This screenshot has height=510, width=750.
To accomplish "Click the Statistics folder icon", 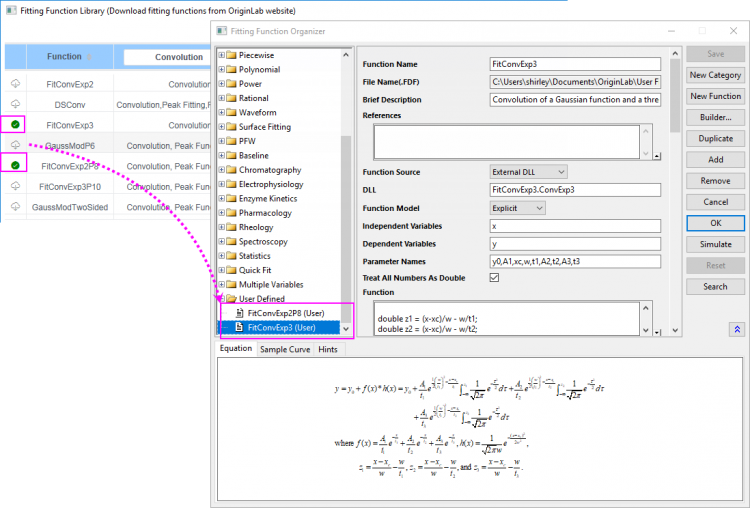I will click(232, 256).
